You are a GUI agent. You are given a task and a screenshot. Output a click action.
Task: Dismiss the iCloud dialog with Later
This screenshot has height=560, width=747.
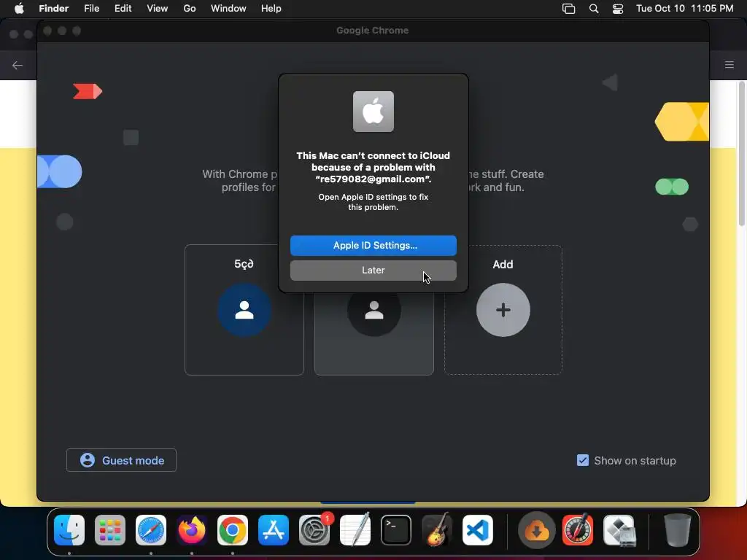pos(373,270)
